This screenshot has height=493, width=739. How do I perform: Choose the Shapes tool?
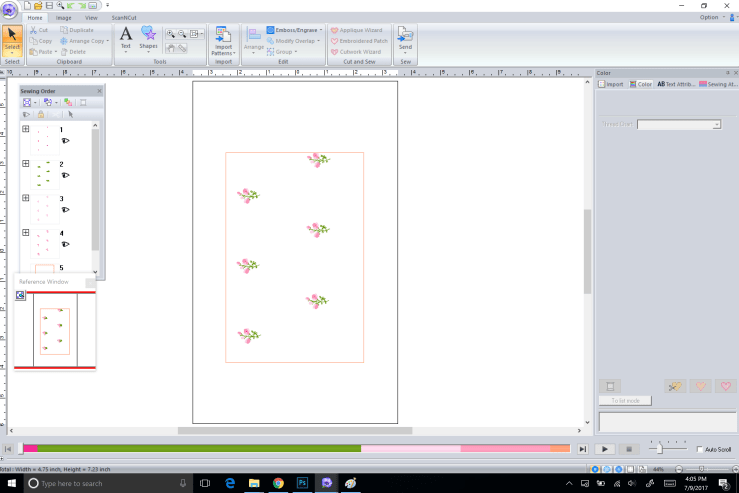pyautogui.click(x=148, y=38)
